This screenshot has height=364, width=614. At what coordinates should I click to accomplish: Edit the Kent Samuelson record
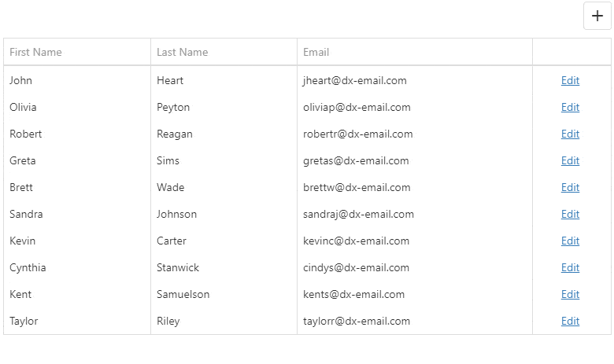(570, 294)
